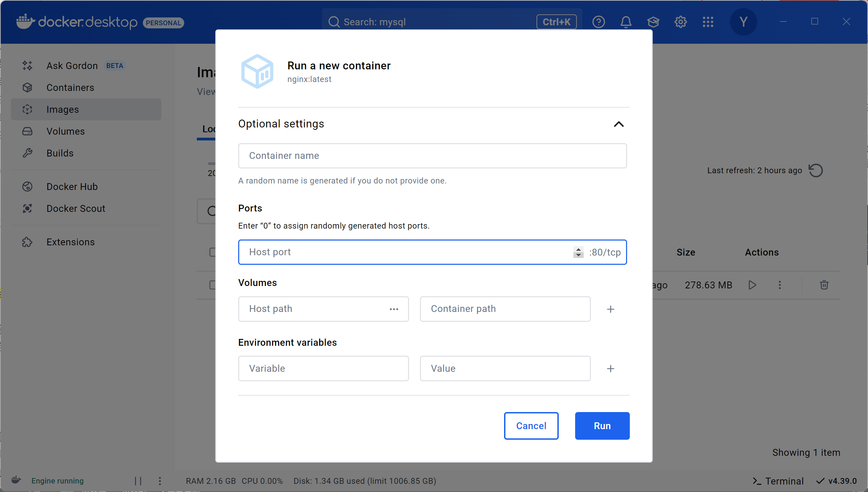Click the refresh images icon
Viewport: 868px width, 492px height.
(816, 170)
